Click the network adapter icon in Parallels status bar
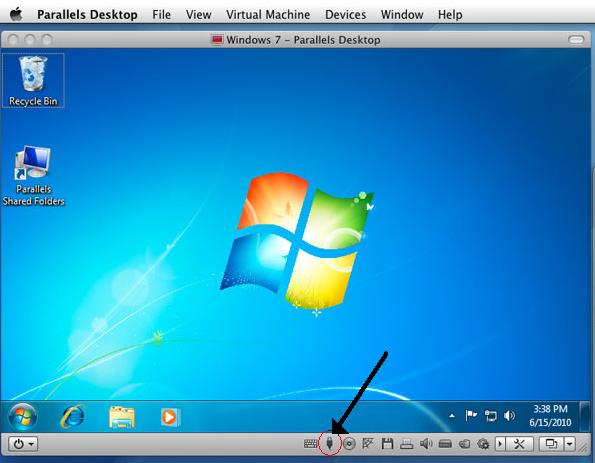 (368, 443)
